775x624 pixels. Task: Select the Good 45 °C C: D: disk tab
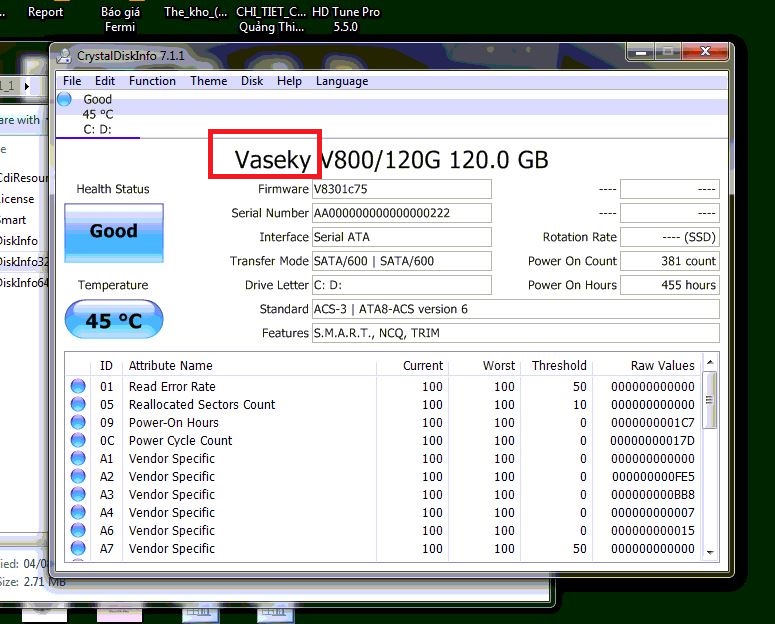pyautogui.click(x=98, y=114)
